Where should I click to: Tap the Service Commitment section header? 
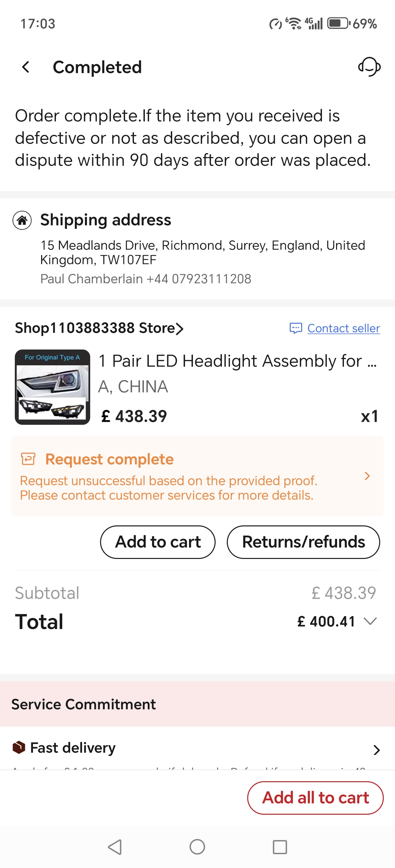click(84, 704)
